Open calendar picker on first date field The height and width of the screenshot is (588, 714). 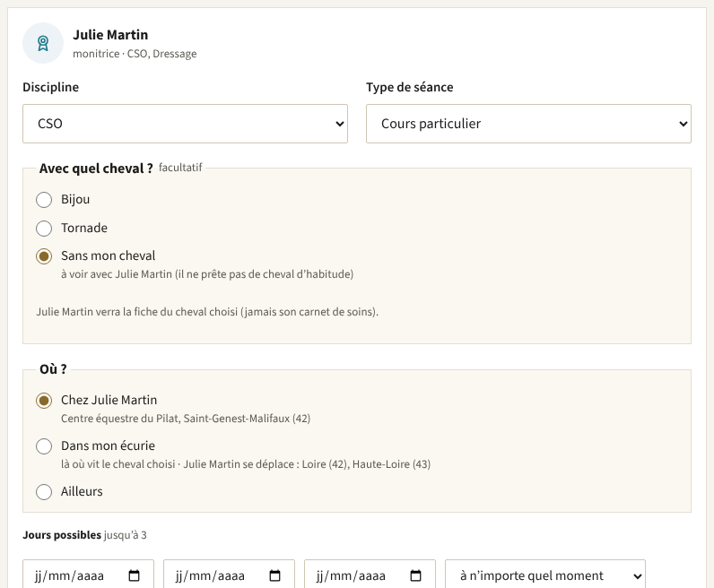click(134, 575)
